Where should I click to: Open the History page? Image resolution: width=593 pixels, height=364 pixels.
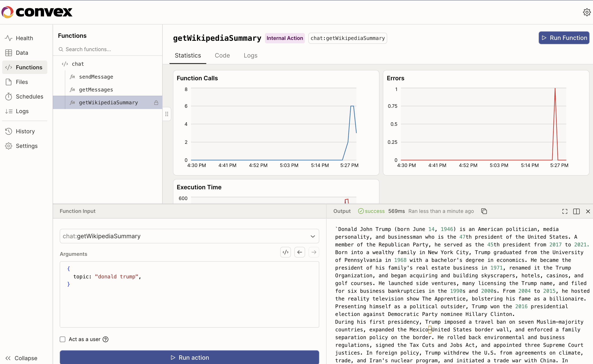point(24,131)
